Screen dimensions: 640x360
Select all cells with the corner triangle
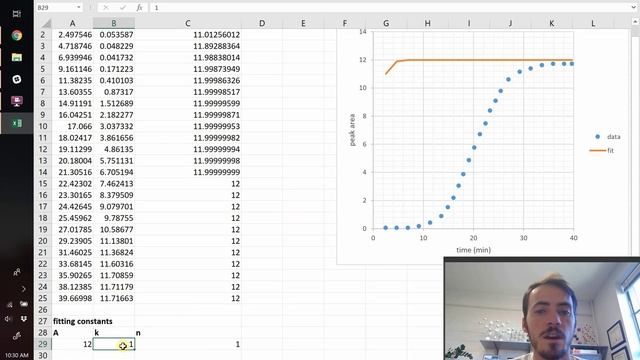coord(47,23)
